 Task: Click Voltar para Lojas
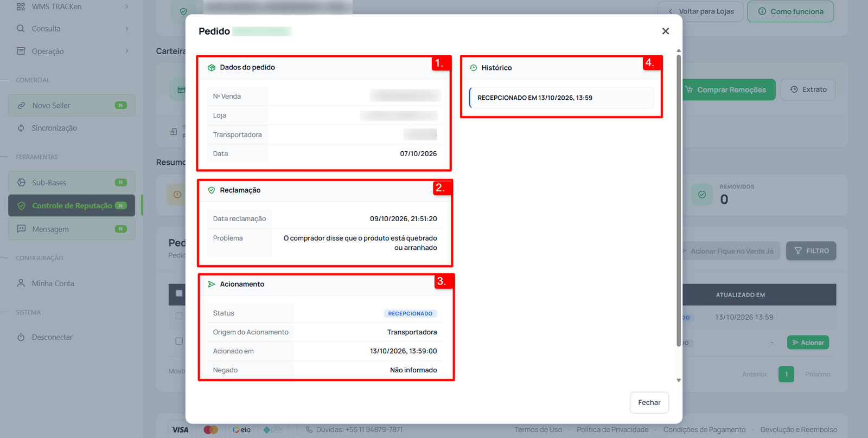pos(700,11)
